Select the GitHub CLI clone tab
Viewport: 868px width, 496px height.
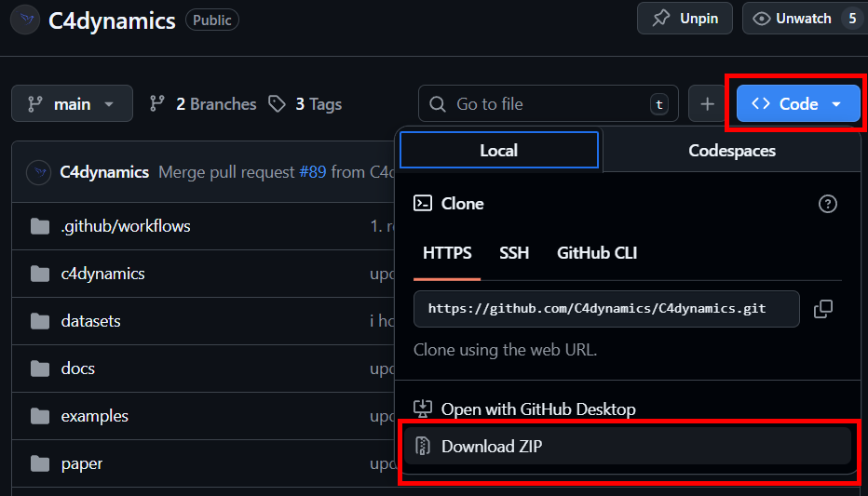(597, 253)
